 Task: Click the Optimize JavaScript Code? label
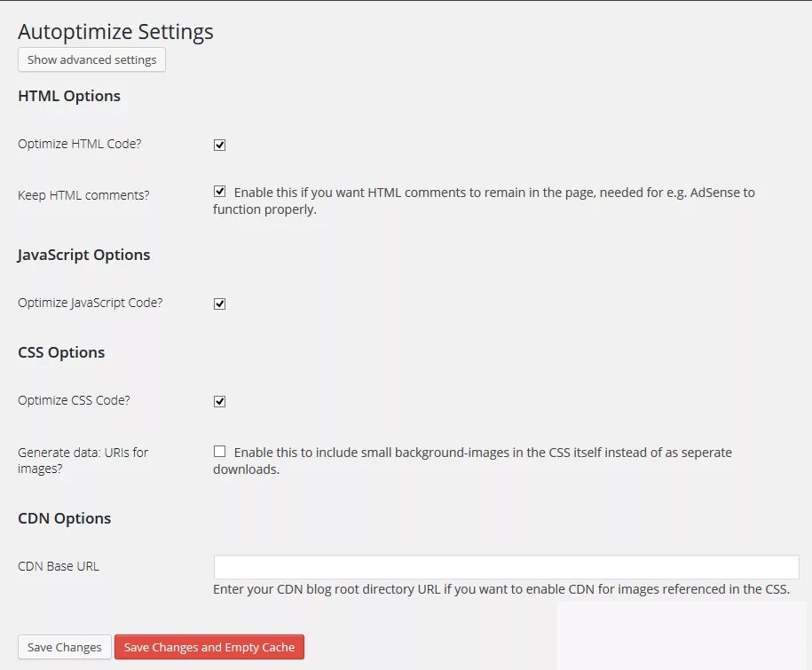tap(91, 303)
